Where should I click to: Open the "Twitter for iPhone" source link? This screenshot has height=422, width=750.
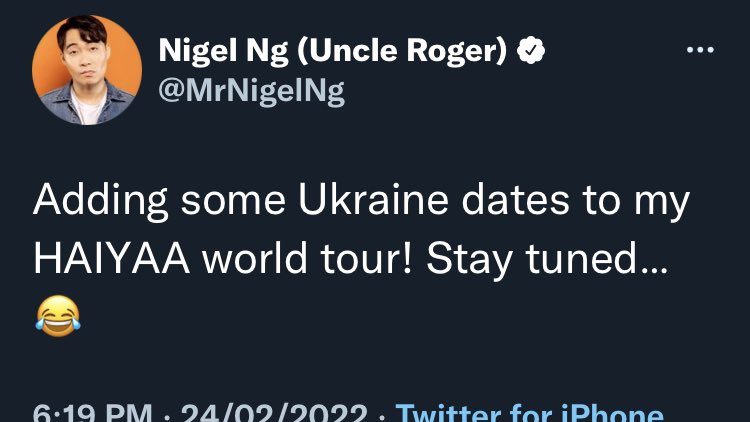(x=529, y=412)
